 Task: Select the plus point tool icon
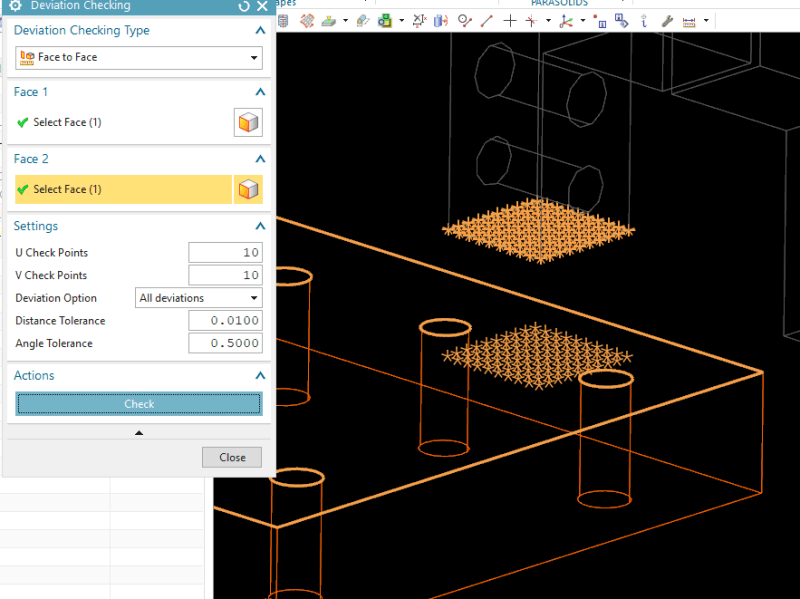510,21
